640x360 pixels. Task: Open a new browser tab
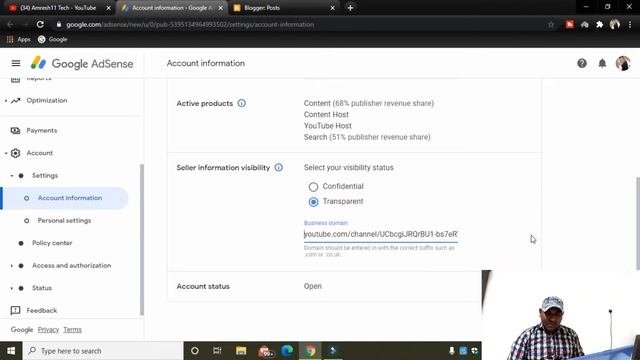point(350,8)
